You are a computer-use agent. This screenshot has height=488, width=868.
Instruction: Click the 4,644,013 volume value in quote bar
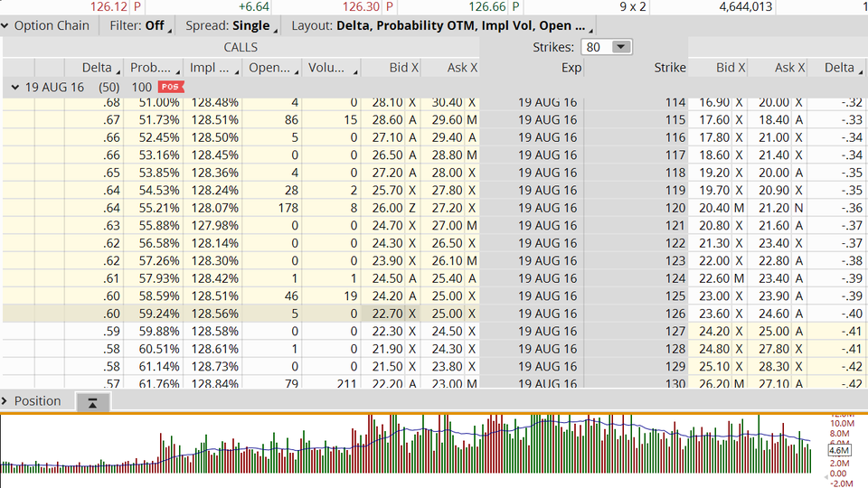click(x=745, y=6)
